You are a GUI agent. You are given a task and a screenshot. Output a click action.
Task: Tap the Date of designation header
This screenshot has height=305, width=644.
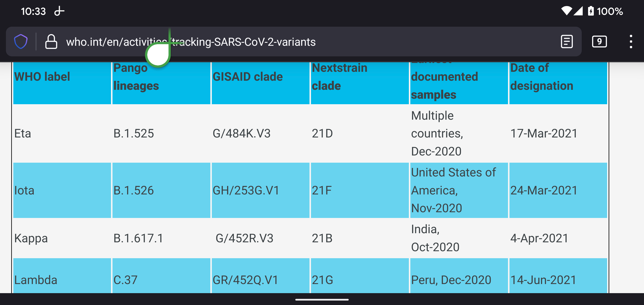541,77
